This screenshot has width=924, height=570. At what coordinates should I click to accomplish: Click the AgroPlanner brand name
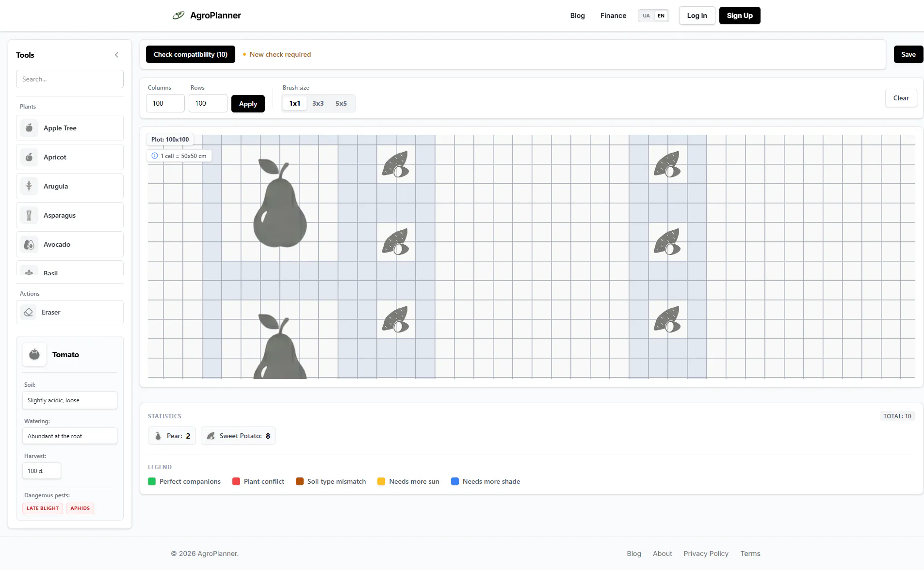click(x=215, y=16)
